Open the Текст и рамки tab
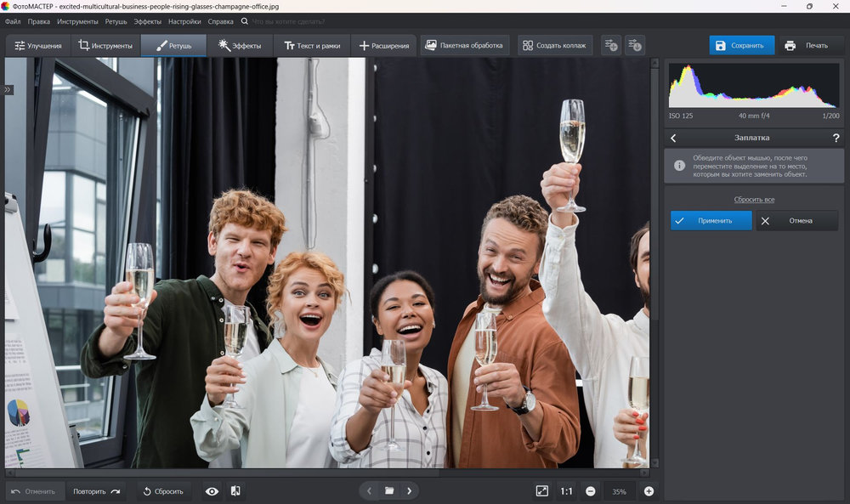 click(x=312, y=46)
